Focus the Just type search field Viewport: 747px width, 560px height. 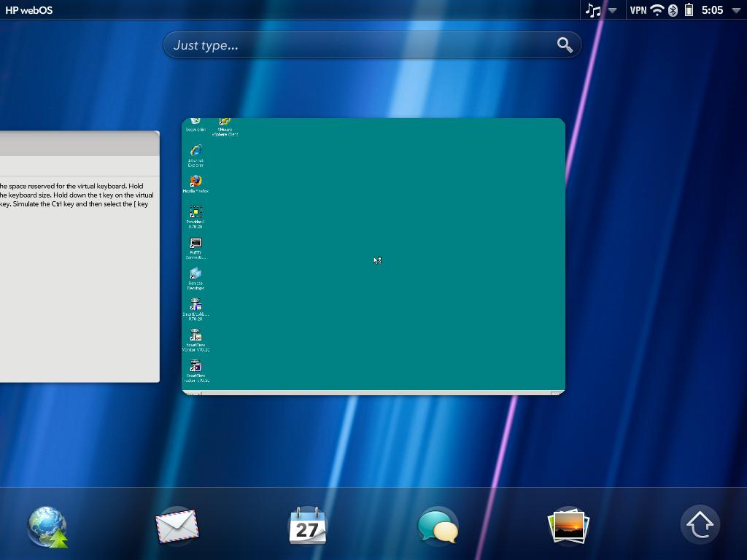pyautogui.click(x=372, y=45)
